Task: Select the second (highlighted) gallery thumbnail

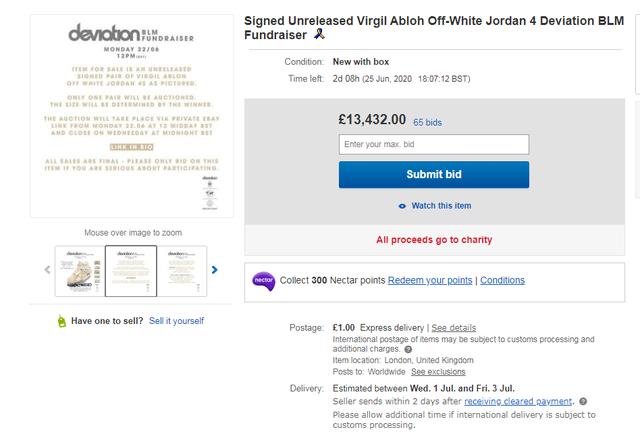Action: click(x=128, y=270)
